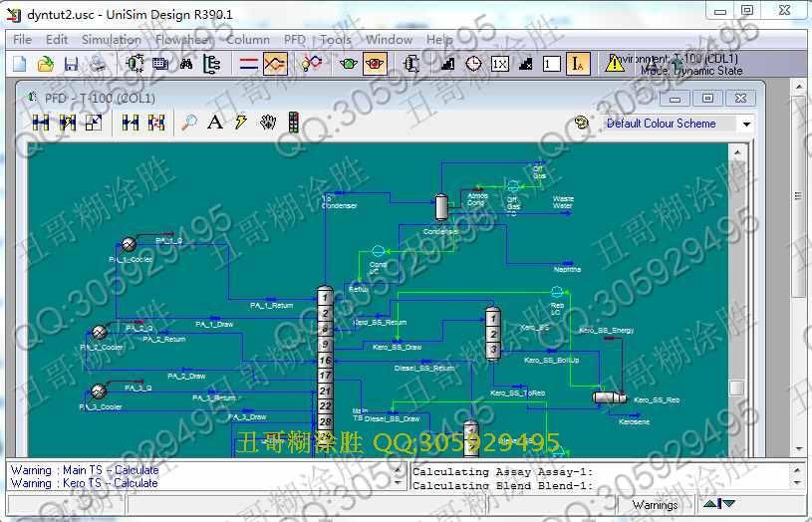Select the magnifier Zoom tool in PFD
Screen dimensions: 812x522
(189, 123)
